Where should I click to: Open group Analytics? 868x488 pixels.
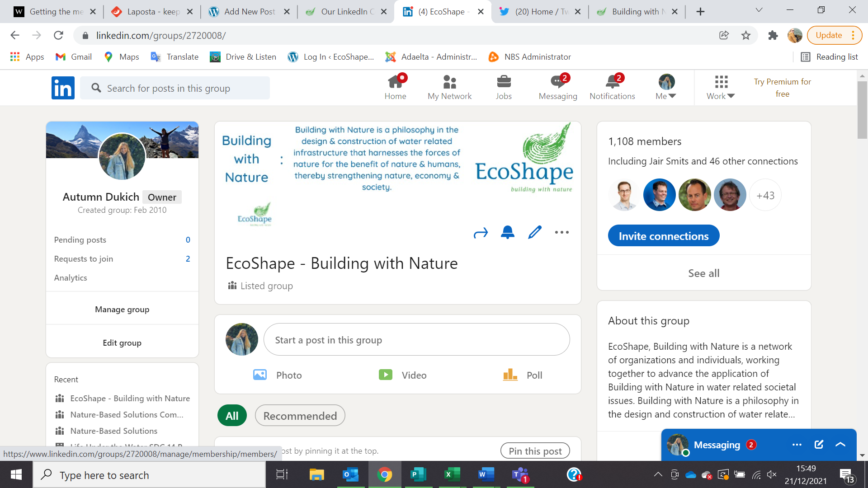pos(71,278)
